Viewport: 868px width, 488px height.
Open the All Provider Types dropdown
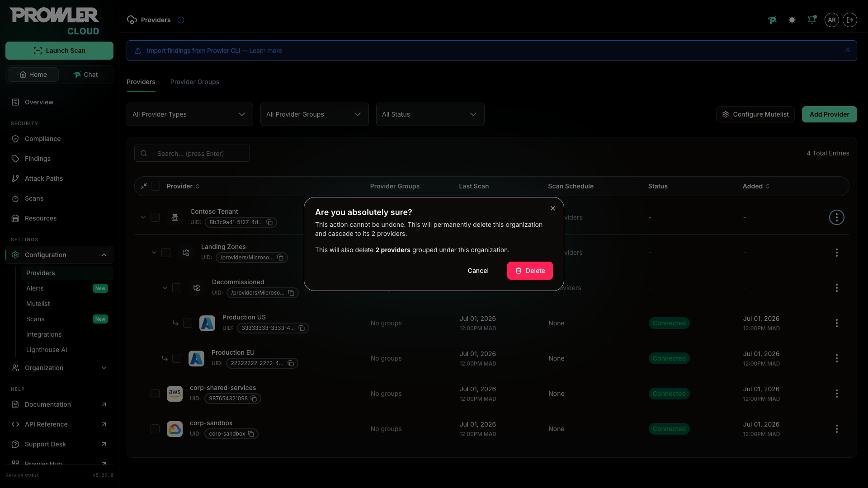pyautogui.click(x=190, y=114)
